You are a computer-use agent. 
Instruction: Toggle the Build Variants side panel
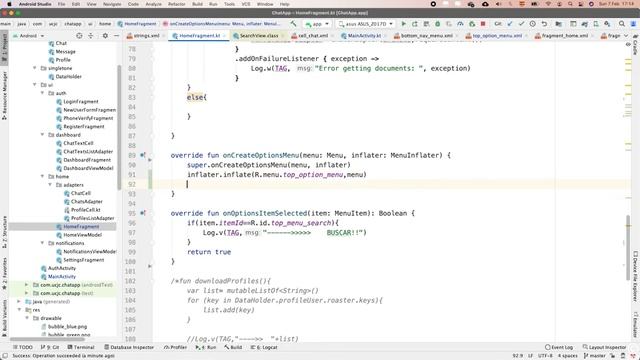pos(4,318)
